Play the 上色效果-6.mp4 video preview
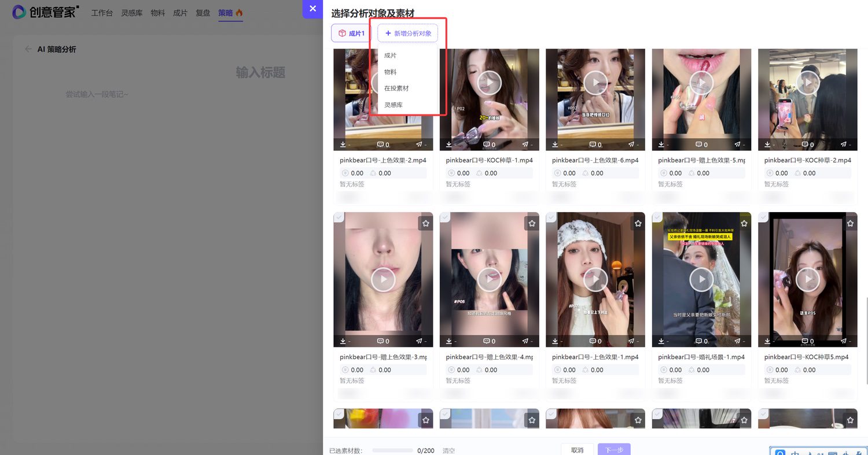868x455 pixels. tap(595, 83)
